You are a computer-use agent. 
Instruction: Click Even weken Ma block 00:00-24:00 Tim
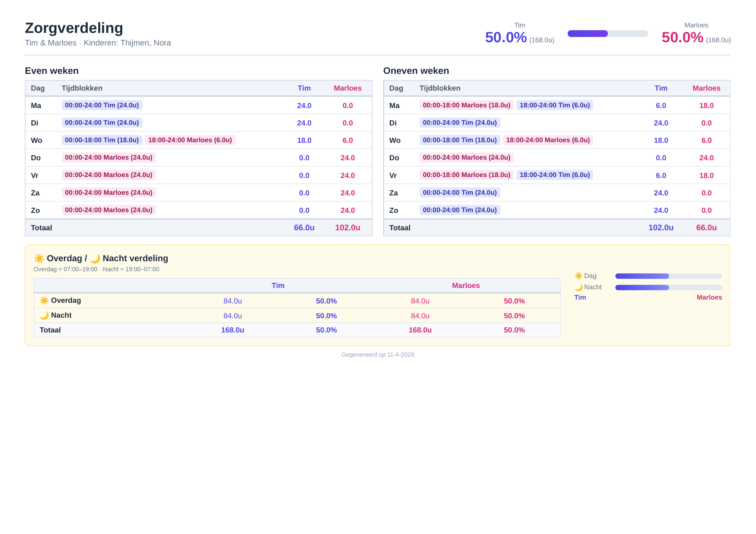pos(102,105)
